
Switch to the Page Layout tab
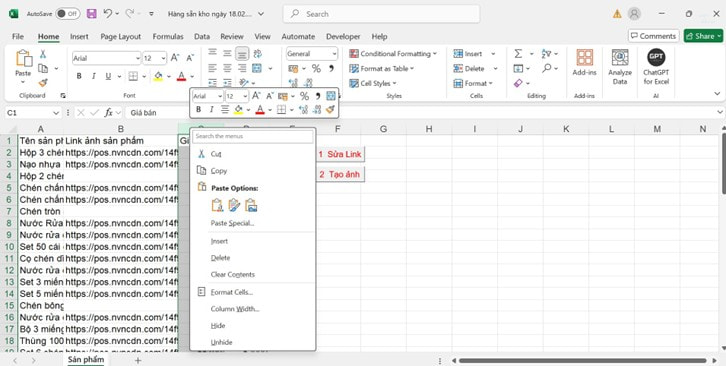coord(120,36)
